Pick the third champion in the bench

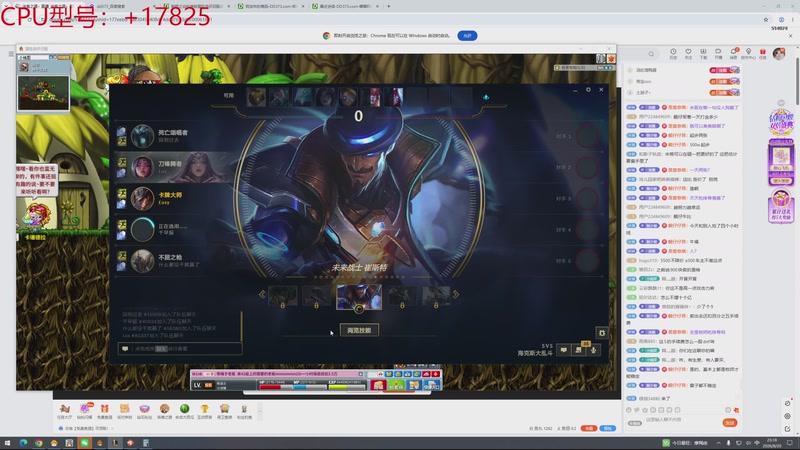[x=302, y=97]
